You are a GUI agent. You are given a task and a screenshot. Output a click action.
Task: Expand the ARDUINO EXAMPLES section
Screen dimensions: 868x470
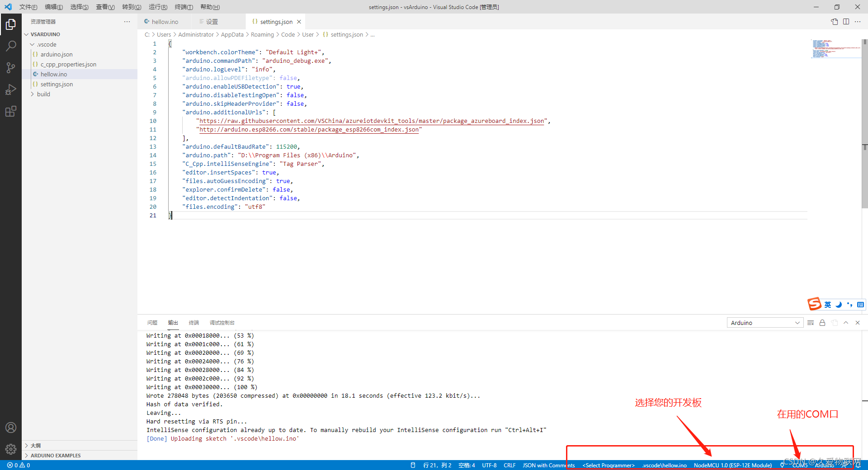(x=80, y=456)
